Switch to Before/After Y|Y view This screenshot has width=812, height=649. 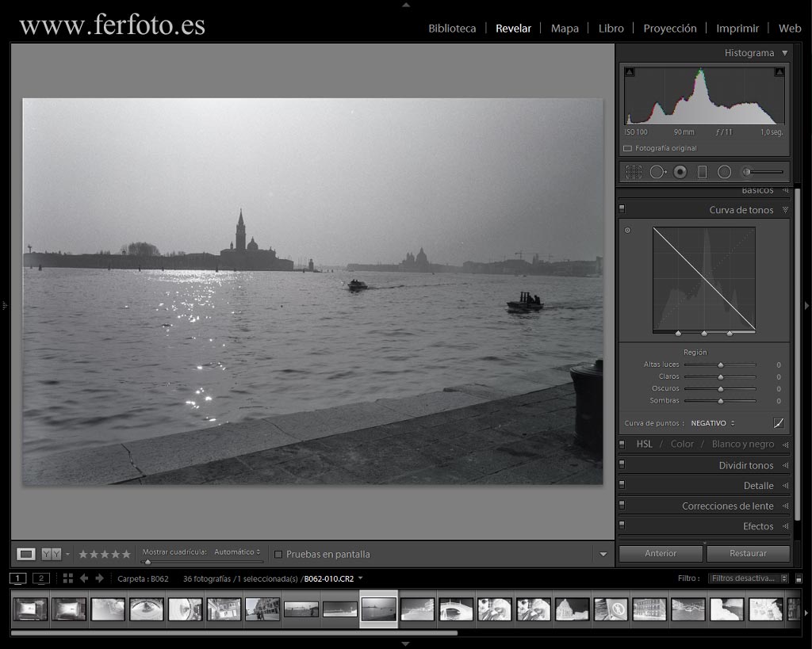coord(52,554)
